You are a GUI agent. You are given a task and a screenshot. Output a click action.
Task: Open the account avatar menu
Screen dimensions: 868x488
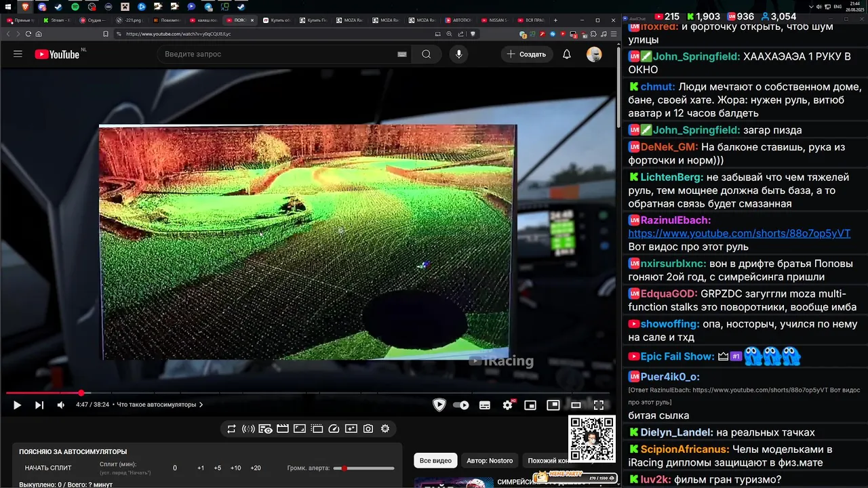tap(594, 54)
